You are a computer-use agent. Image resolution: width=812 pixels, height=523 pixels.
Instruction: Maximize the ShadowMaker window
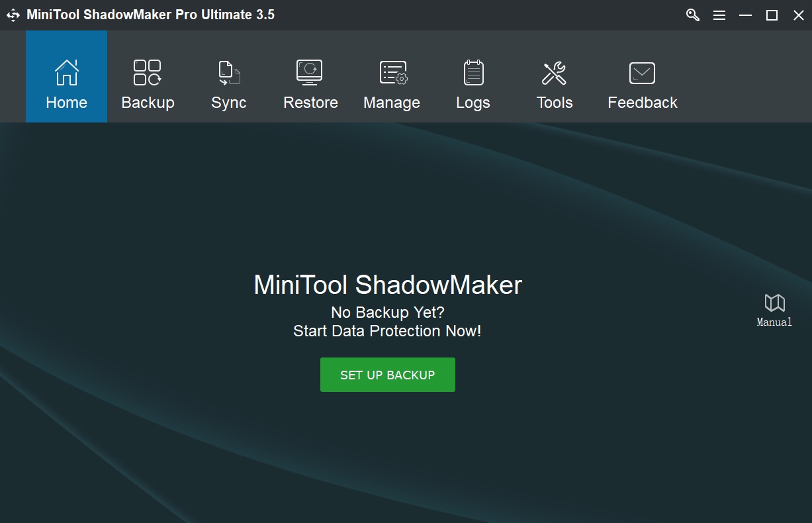point(772,15)
